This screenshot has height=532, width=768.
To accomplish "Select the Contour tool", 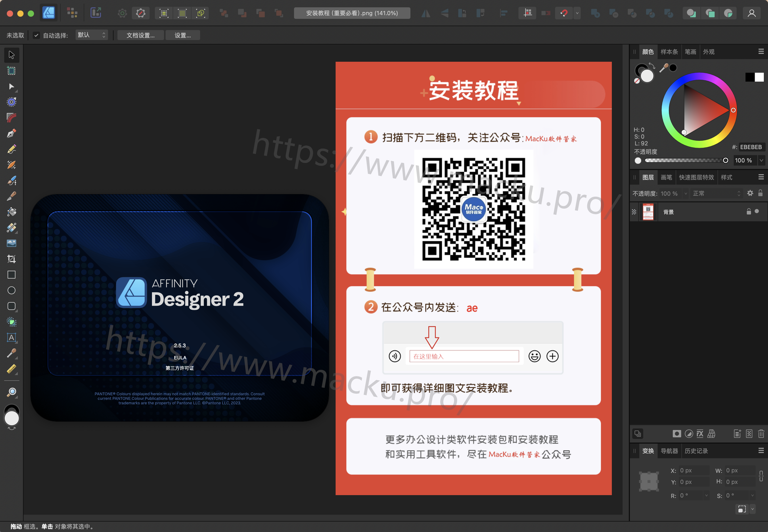I will pyautogui.click(x=12, y=102).
